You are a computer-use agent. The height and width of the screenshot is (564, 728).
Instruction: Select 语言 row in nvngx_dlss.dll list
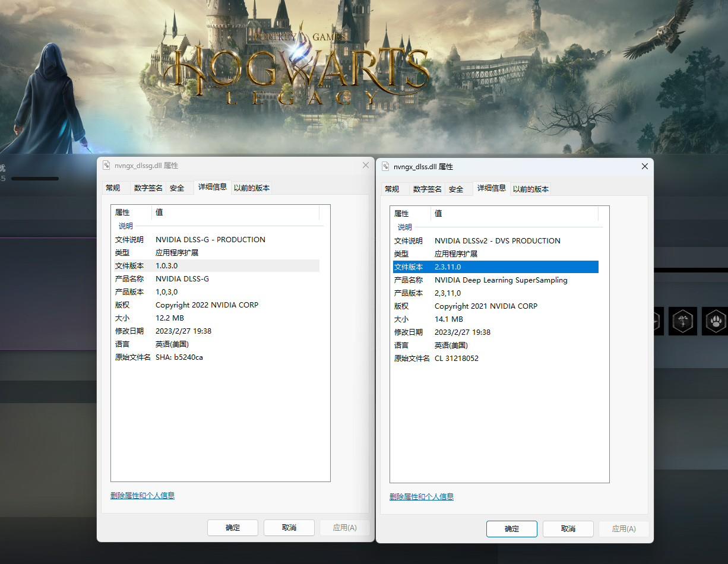click(496, 345)
